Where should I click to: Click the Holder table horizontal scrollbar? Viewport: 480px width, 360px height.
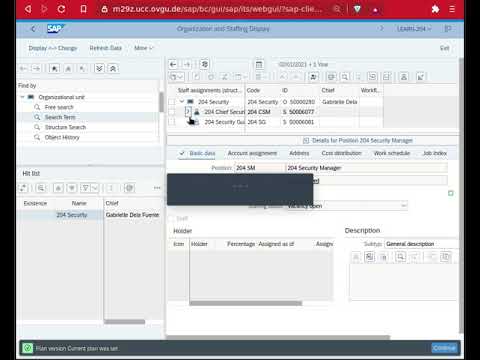tap(246, 303)
